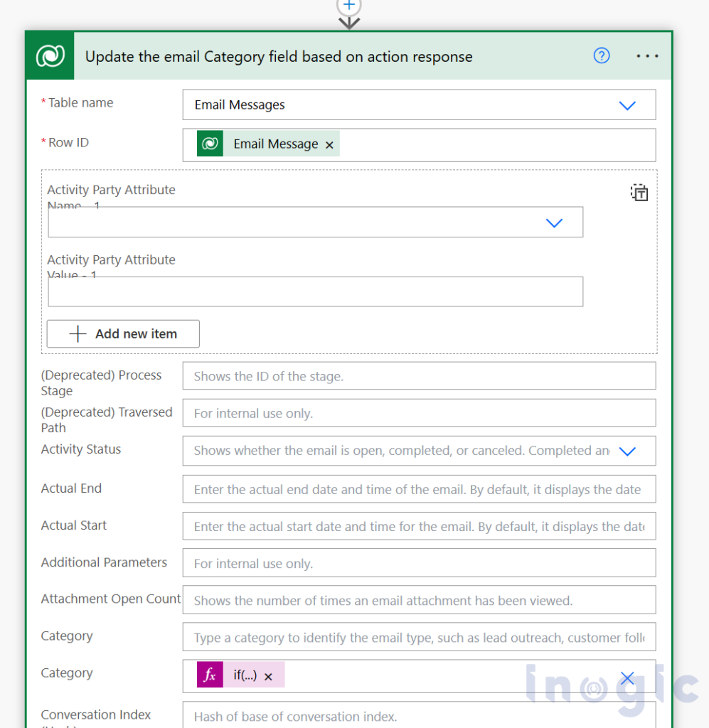709x728 pixels.
Task: Expand the Table name dropdown
Action: click(627, 105)
